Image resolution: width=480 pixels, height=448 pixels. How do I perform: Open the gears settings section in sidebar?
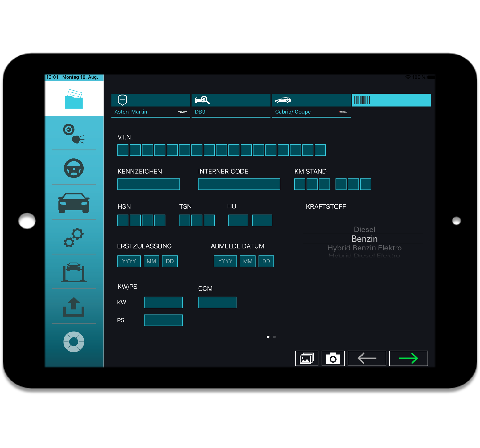coord(73,238)
